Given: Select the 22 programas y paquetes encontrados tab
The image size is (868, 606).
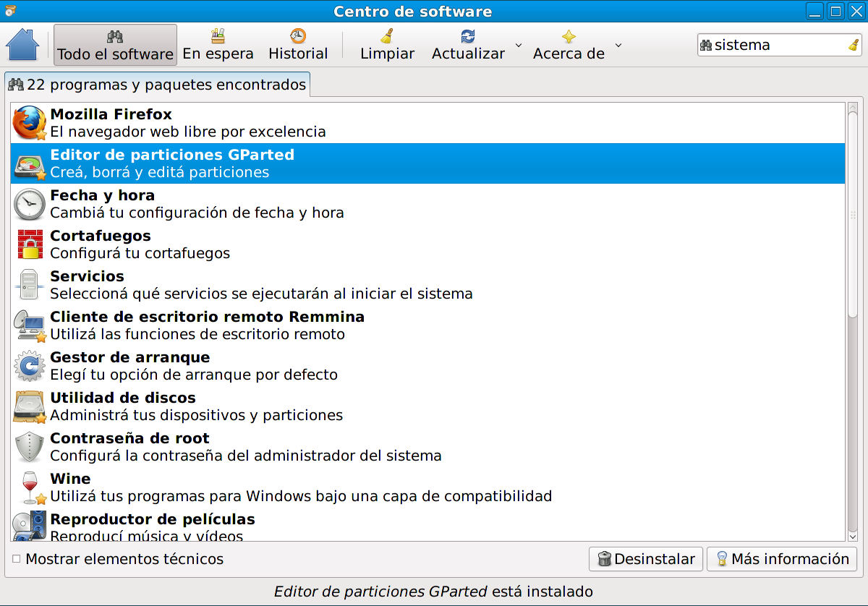Looking at the screenshot, I should click(157, 85).
